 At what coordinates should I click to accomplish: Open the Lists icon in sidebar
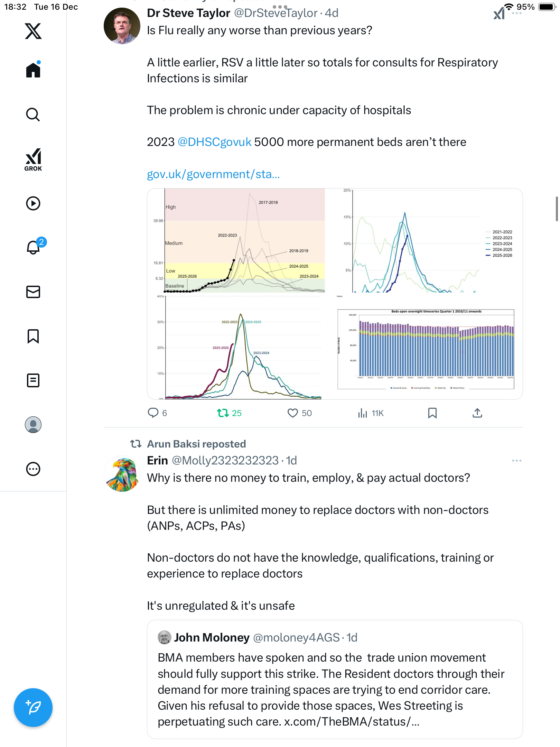(33, 380)
